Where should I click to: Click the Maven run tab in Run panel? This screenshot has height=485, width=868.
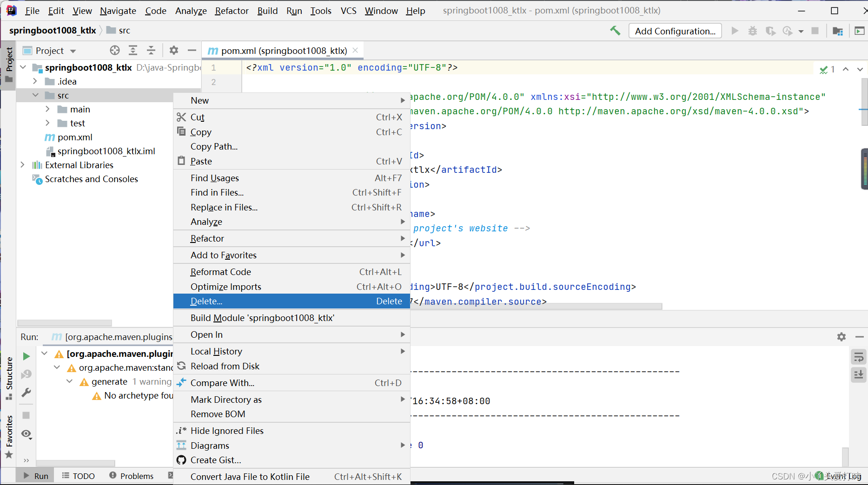pos(112,337)
